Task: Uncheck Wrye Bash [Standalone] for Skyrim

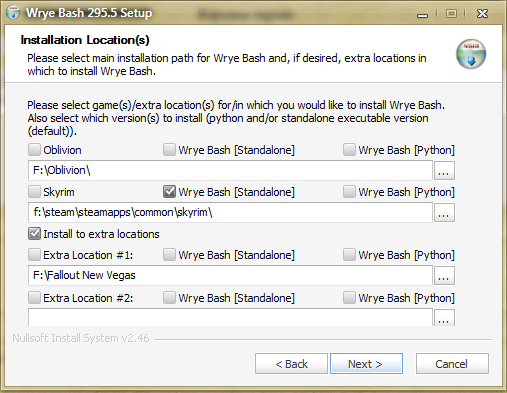Action: [x=169, y=192]
